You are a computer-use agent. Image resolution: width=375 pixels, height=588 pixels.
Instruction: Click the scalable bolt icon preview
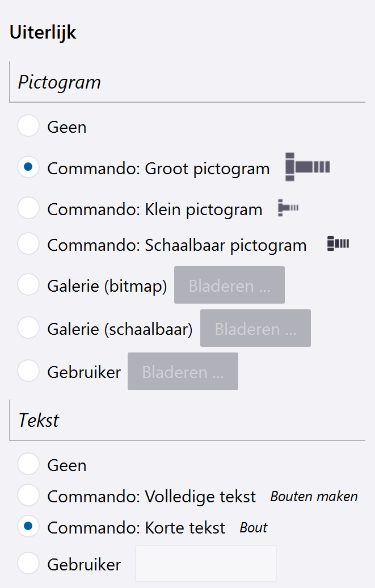tap(338, 244)
